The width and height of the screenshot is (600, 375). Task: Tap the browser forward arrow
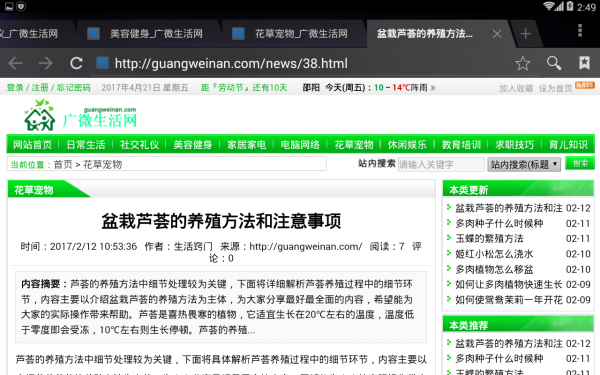point(46,63)
